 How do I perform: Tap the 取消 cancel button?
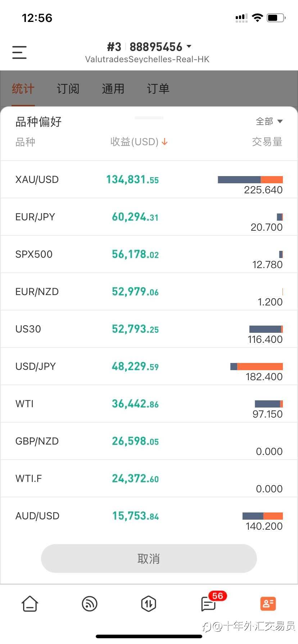(x=149, y=558)
